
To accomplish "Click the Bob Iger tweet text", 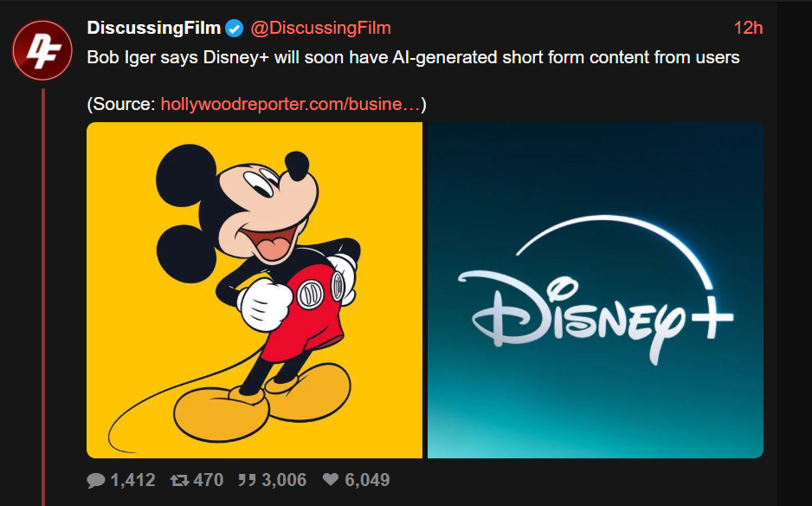I will (413, 57).
